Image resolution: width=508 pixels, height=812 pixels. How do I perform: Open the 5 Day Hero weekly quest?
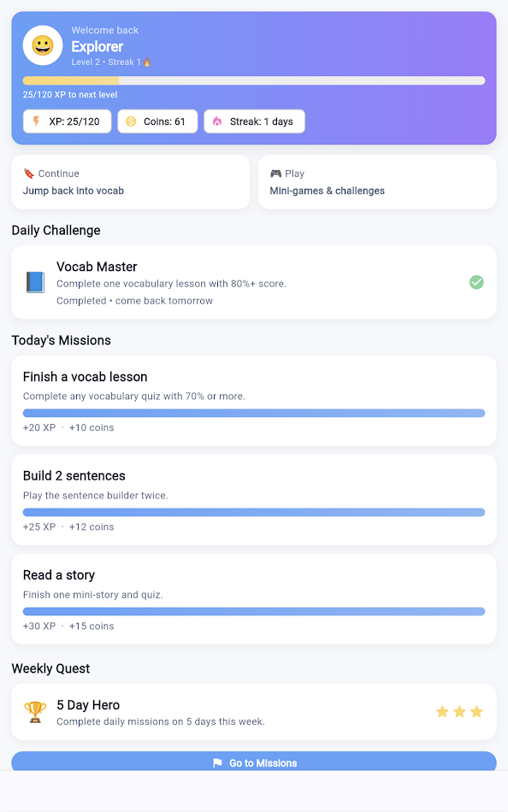(x=254, y=711)
